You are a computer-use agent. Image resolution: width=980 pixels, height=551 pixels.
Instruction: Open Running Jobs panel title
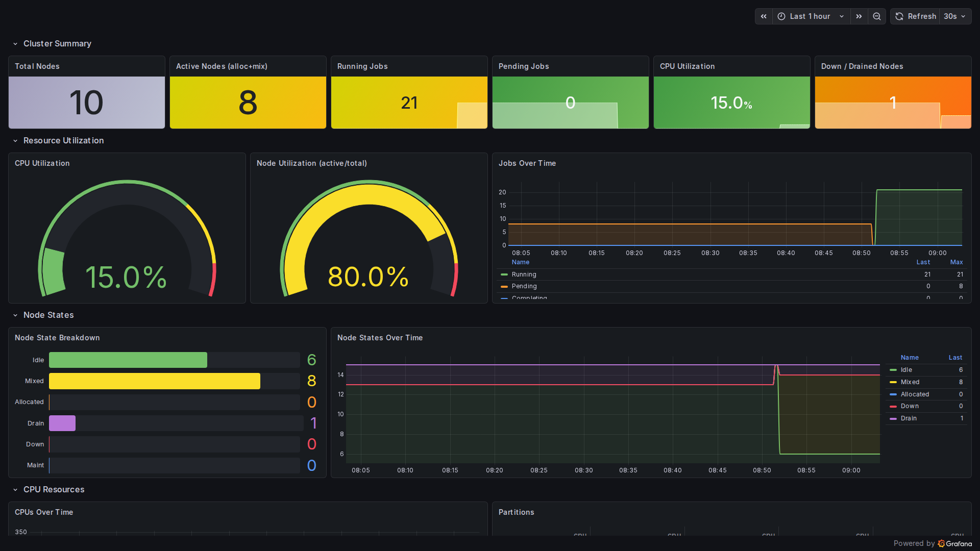tap(362, 66)
